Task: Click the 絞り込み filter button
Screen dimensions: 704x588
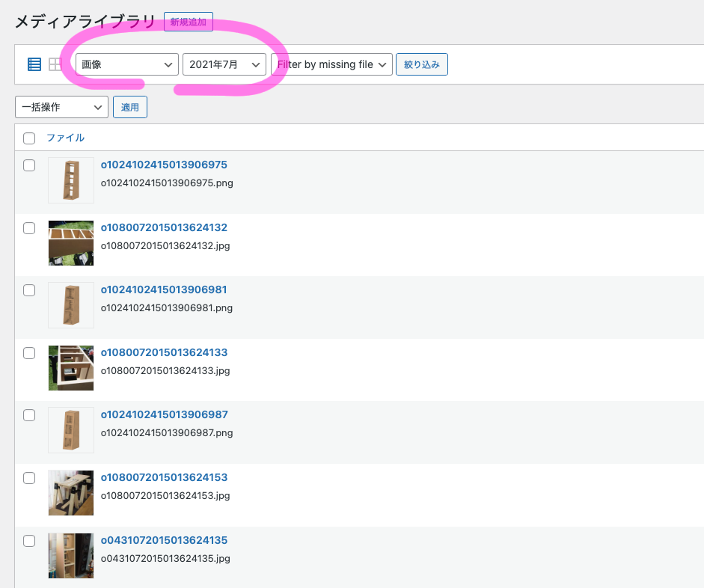Action: (422, 64)
